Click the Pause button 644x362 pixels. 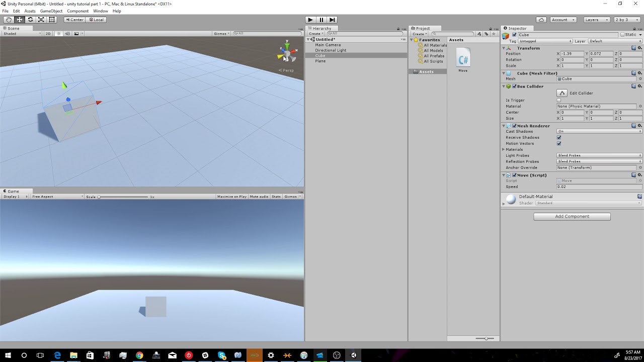pyautogui.click(x=321, y=20)
